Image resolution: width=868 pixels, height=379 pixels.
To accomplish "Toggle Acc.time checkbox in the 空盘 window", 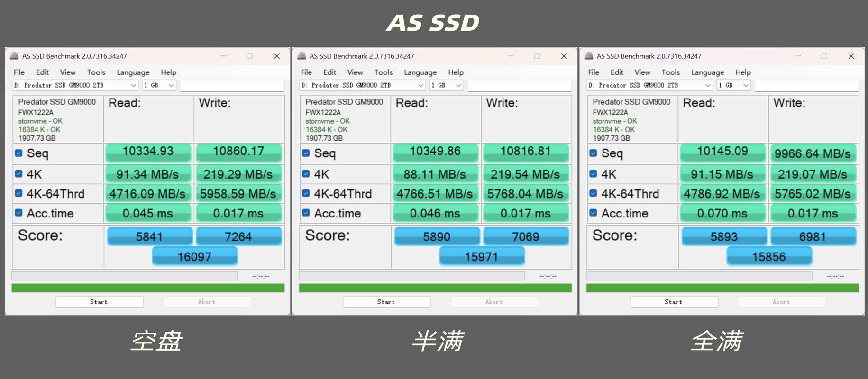I will [18, 213].
